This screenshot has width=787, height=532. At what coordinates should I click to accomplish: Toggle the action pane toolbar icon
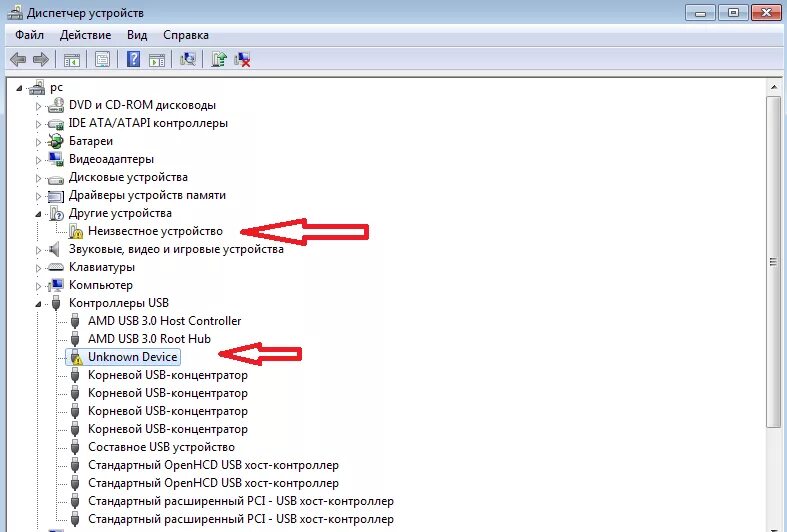pyautogui.click(x=157, y=60)
